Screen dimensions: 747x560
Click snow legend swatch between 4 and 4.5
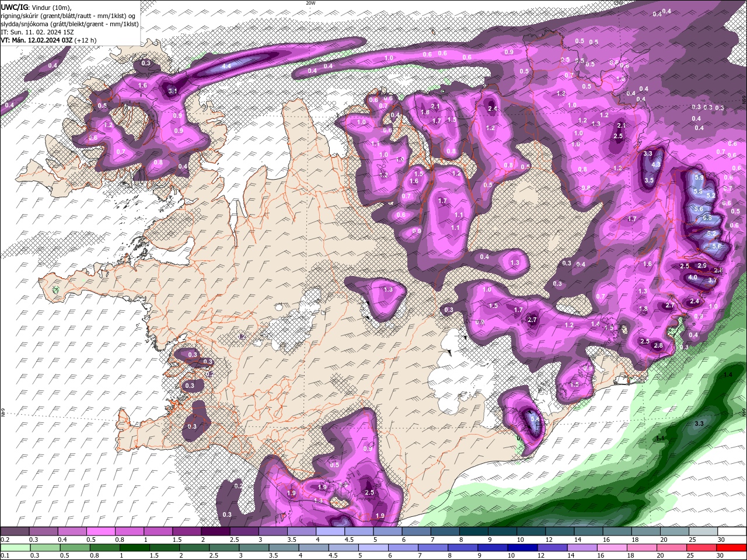330,531
